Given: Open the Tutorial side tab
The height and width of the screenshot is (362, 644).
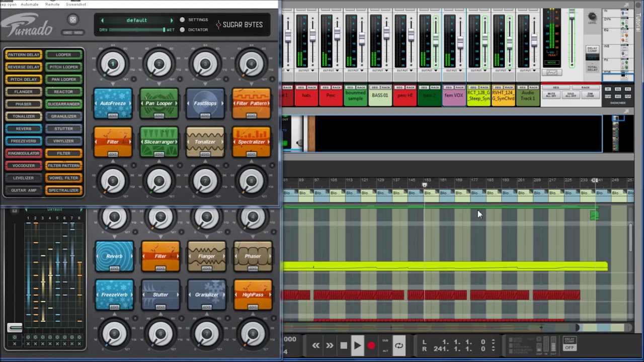Looking at the screenshot, I should [x=638, y=22].
